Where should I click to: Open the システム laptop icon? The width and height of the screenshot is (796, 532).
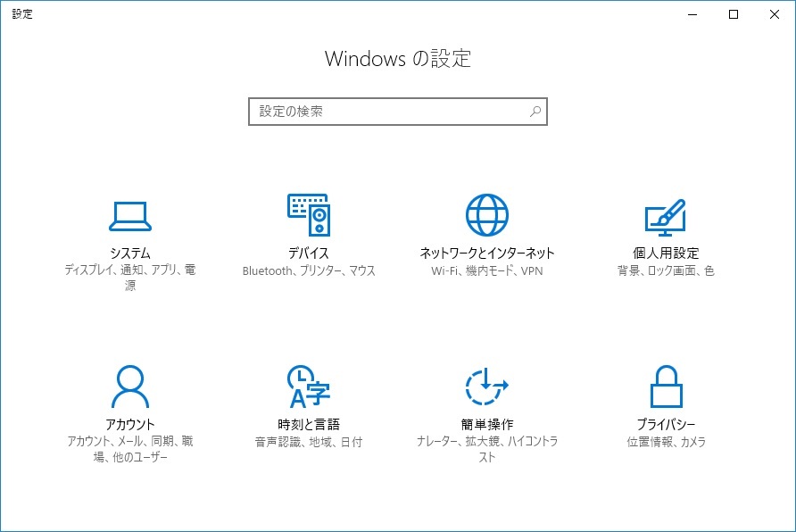coord(130,216)
